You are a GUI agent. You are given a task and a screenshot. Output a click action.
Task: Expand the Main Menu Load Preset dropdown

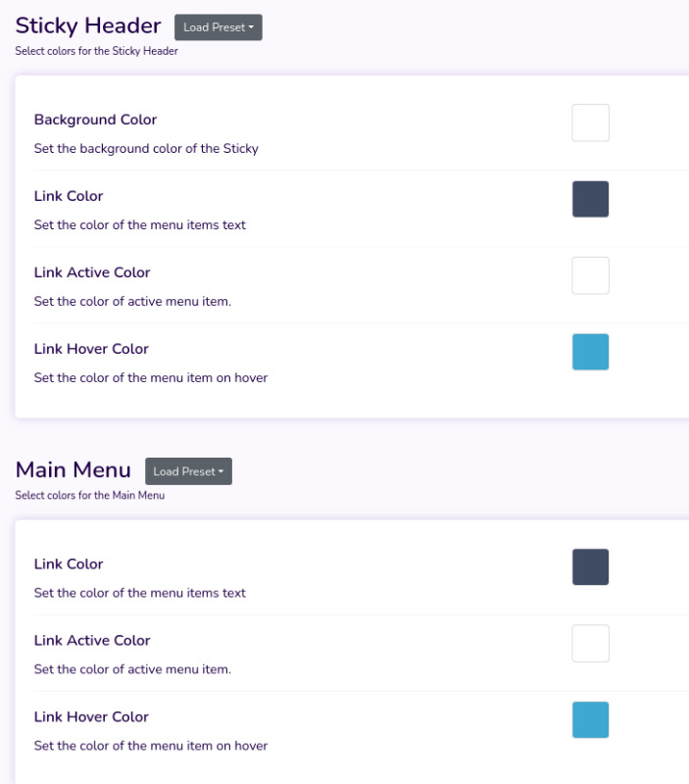[x=188, y=471]
